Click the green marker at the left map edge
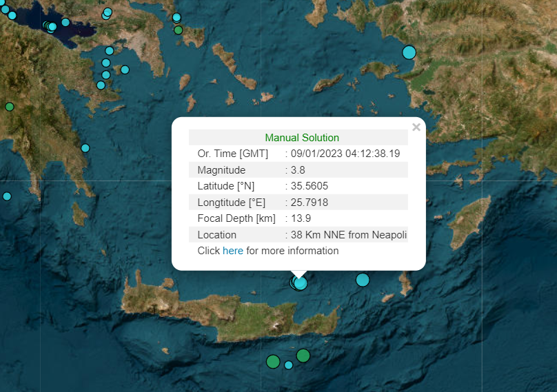 [x=9, y=107]
